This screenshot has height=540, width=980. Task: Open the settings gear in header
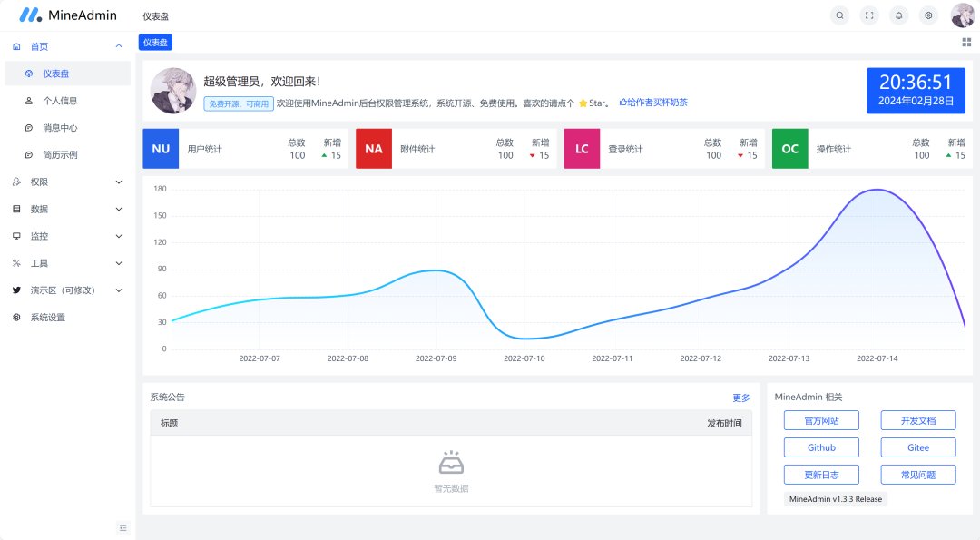(927, 15)
